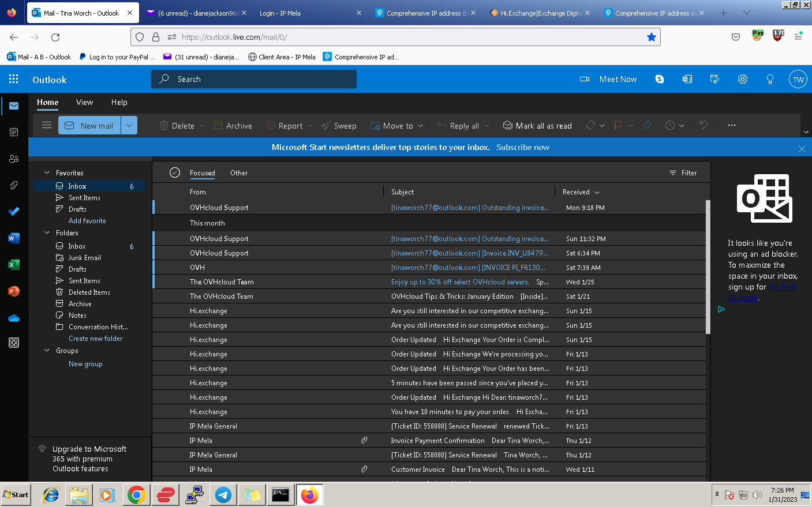812x507 pixels.
Task: Select the Home ribbon tab
Action: coord(48,102)
